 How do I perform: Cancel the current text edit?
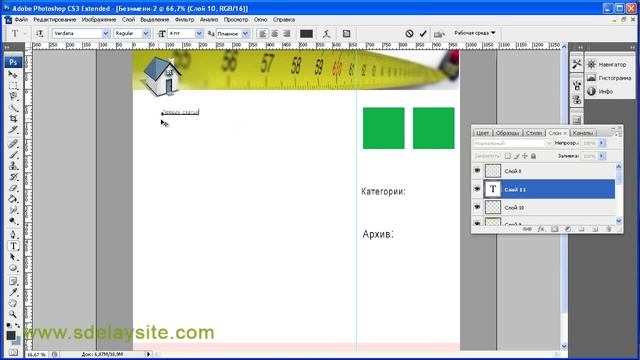409,33
